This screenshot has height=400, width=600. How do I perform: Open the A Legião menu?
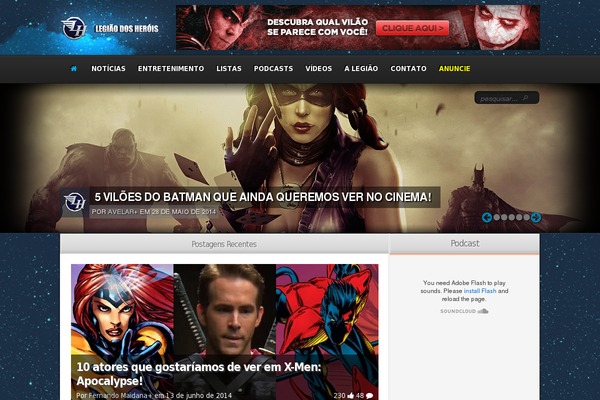click(x=361, y=69)
